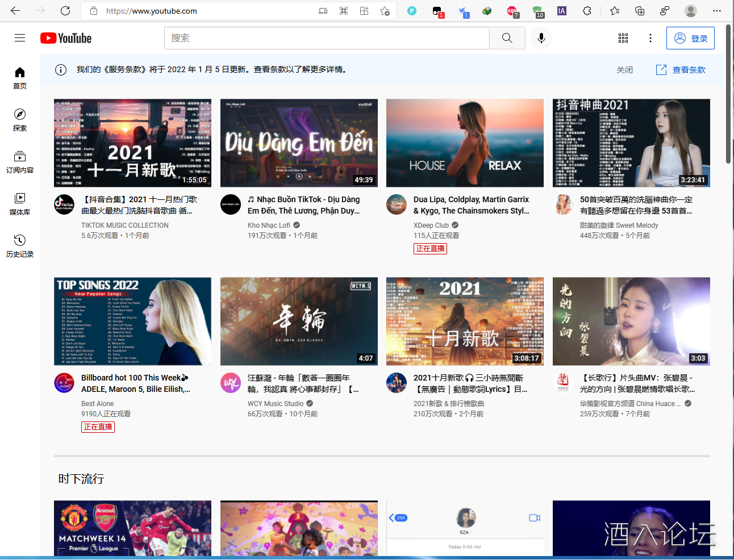The image size is (734, 560).
Task: Open 订阅内容 subscriptions in sidebar
Action: (x=20, y=162)
